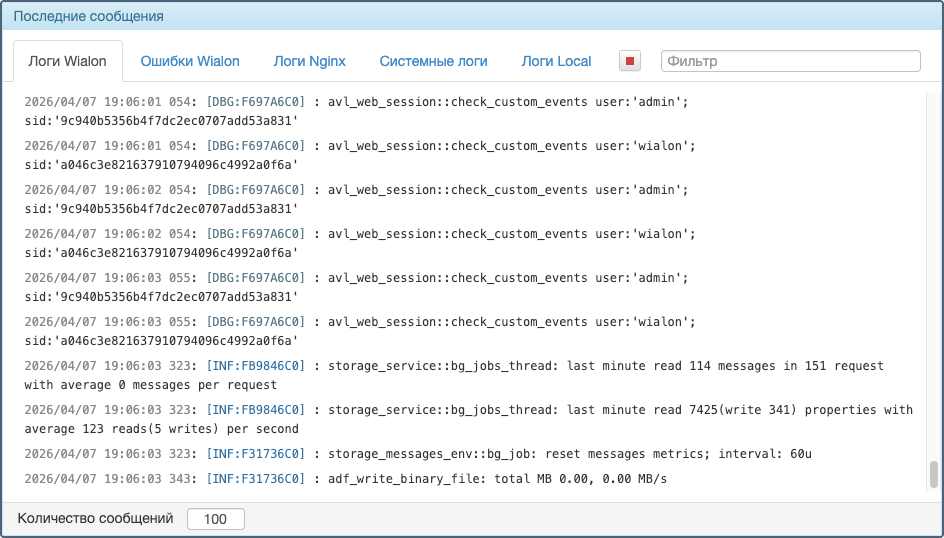
Task: Go to the Логи Local tab
Action: [556, 61]
